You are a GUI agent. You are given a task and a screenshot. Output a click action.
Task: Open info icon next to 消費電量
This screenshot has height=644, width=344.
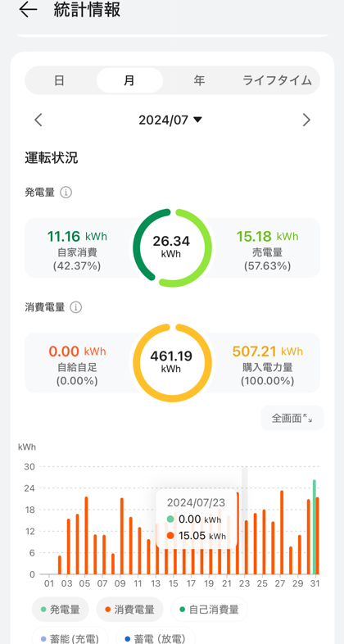75,307
